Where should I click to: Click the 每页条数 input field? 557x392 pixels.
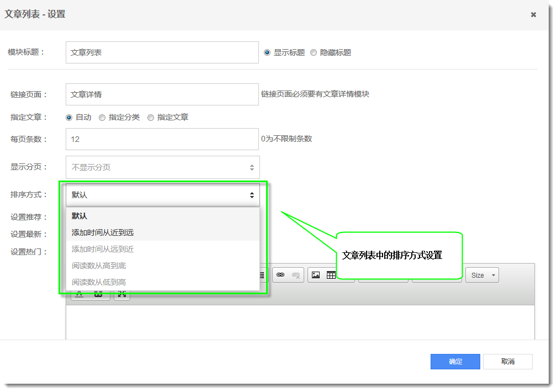tap(162, 139)
